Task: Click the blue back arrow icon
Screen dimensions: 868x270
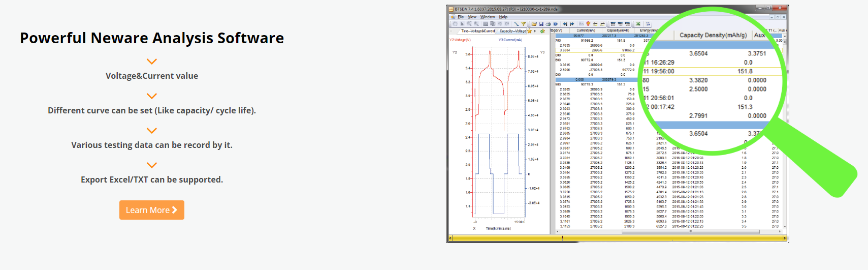Action: tap(565, 24)
